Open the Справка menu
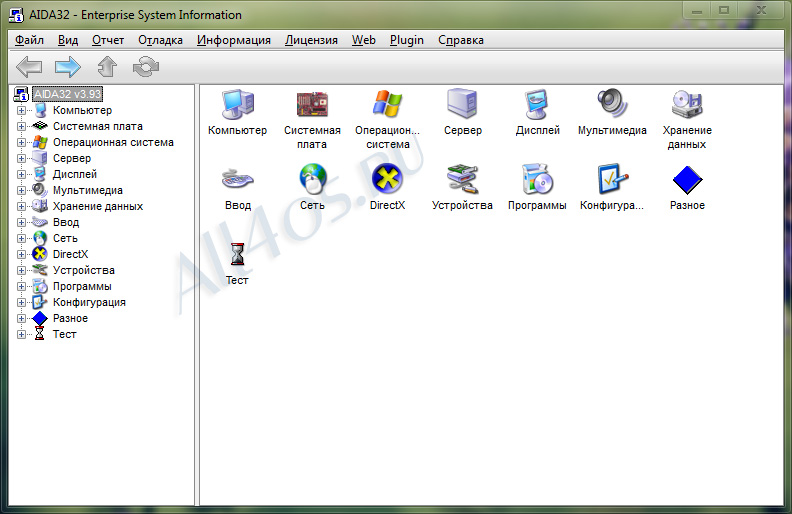Image resolution: width=792 pixels, height=514 pixels. (461, 40)
